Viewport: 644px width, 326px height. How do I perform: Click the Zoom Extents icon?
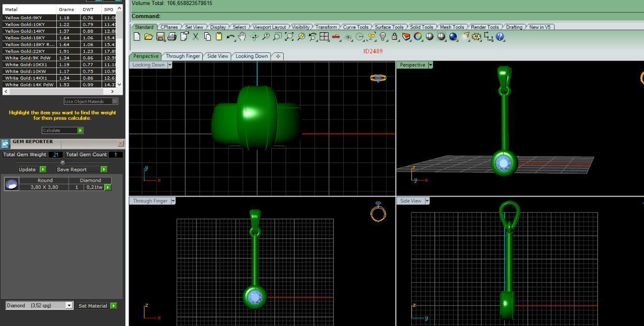point(289,36)
